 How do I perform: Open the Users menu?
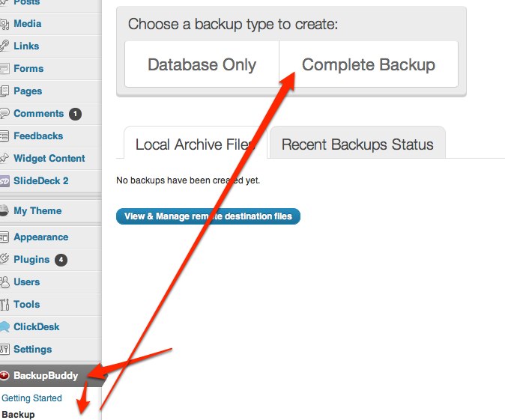27,282
